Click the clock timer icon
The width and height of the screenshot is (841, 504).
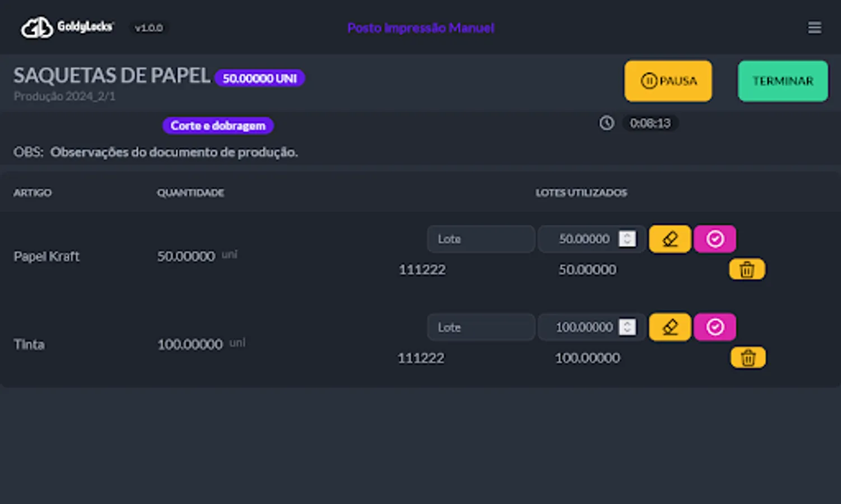(606, 123)
